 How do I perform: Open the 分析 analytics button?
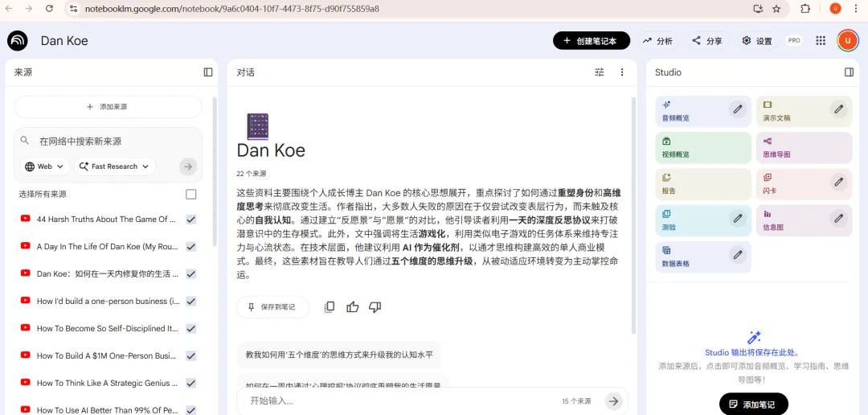point(657,41)
